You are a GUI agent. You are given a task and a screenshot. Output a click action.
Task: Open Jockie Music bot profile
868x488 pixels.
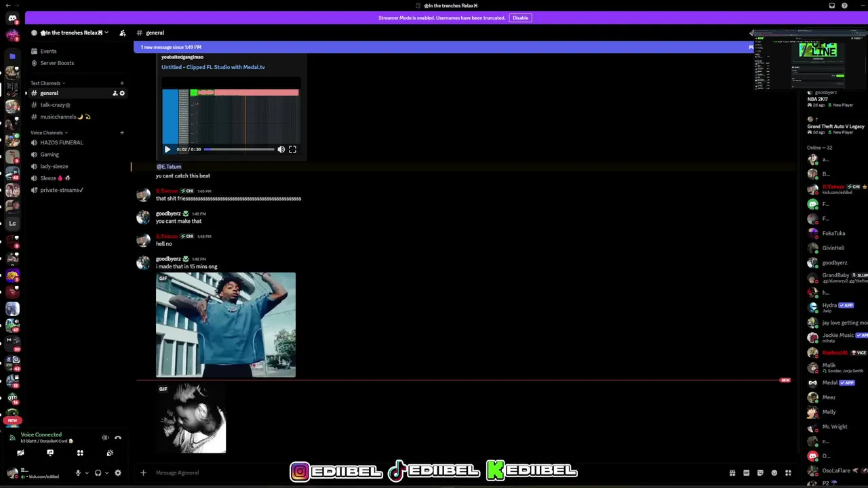tap(837, 337)
